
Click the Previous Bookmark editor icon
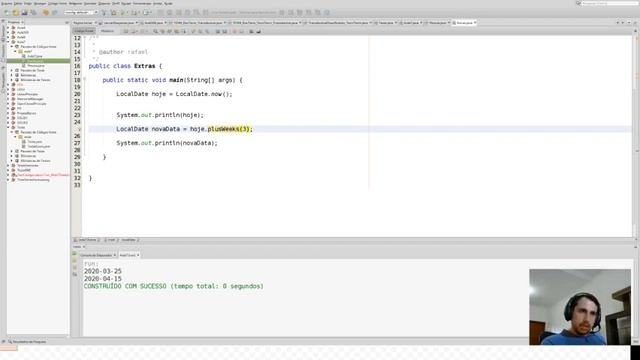coord(193,31)
